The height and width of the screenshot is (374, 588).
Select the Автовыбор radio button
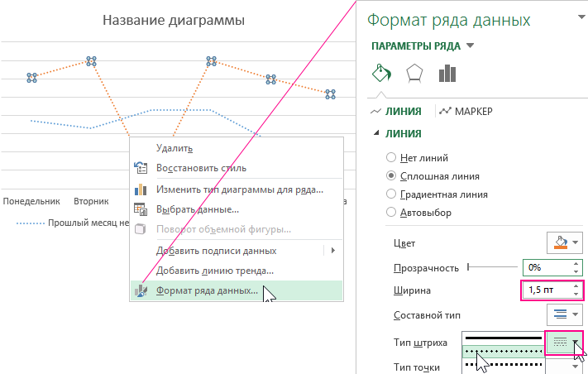pyautogui.click(x=391, y=213)
